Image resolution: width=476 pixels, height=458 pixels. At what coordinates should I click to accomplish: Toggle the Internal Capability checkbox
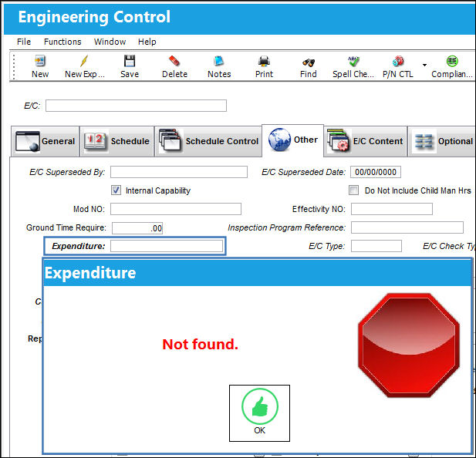pyautogui.click(x=116, y=190)
